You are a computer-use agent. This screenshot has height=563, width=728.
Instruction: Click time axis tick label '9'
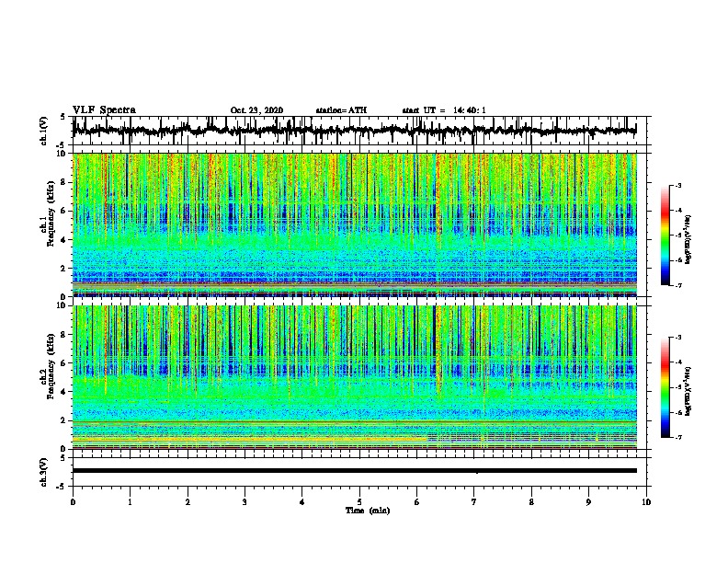[x=588, y=501]
